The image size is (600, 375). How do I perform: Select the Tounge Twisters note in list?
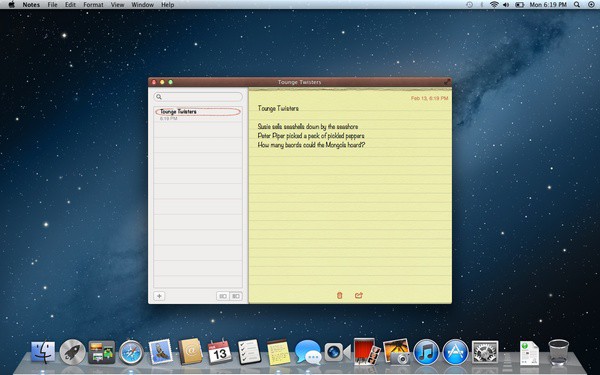[x=198, y=114]
